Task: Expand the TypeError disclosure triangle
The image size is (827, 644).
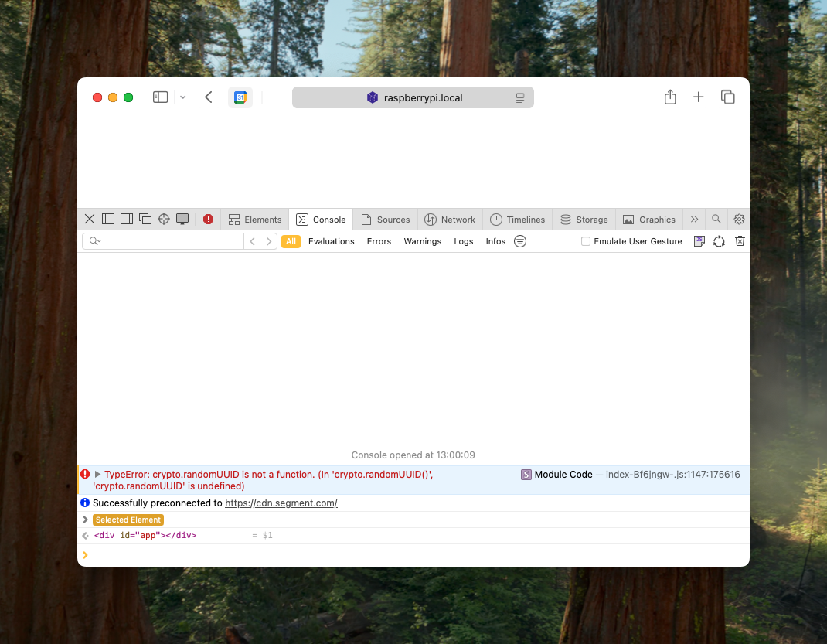Action: point(98,475)
